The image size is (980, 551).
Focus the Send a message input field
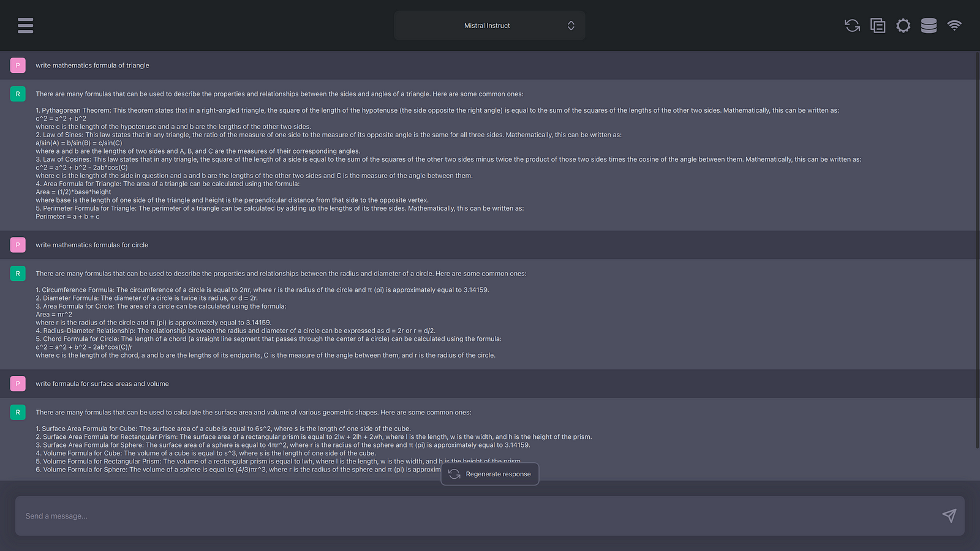(x=478, y=516)
